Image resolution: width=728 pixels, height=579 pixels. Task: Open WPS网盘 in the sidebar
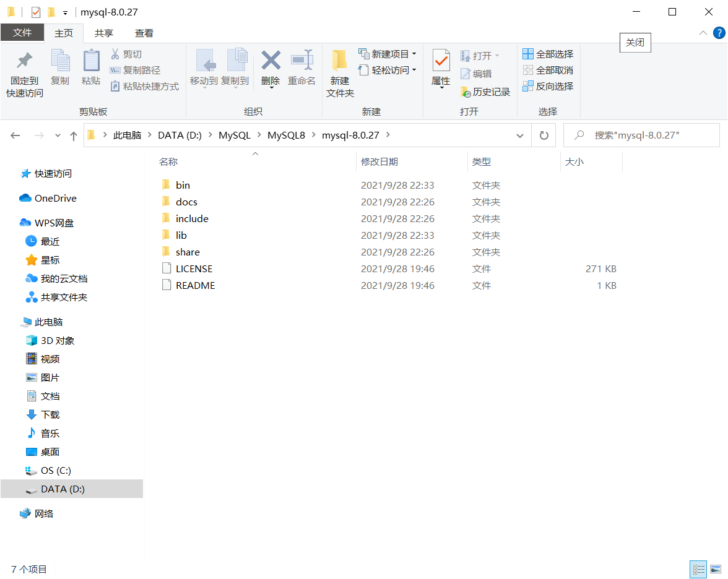[x=47, y=223]
